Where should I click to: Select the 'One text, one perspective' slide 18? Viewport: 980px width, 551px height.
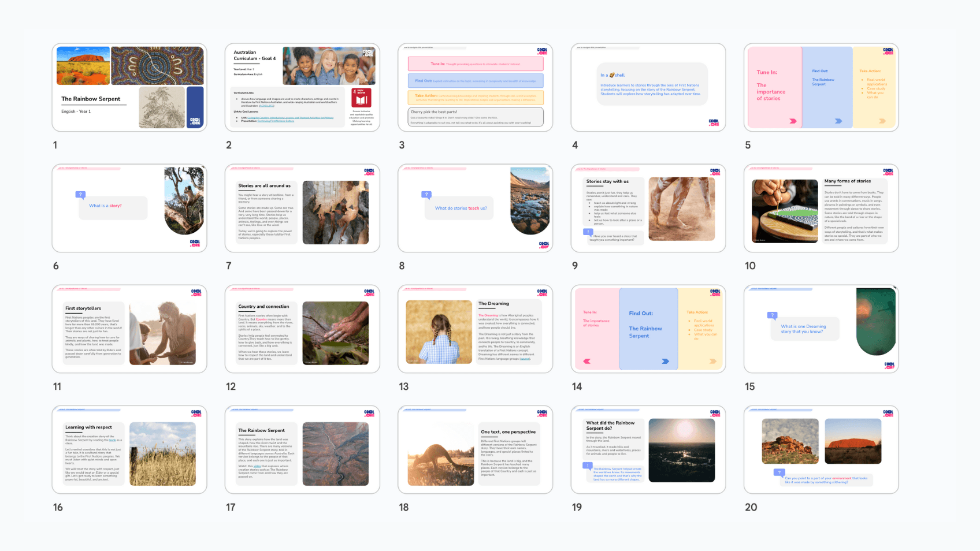click(475, 449)
